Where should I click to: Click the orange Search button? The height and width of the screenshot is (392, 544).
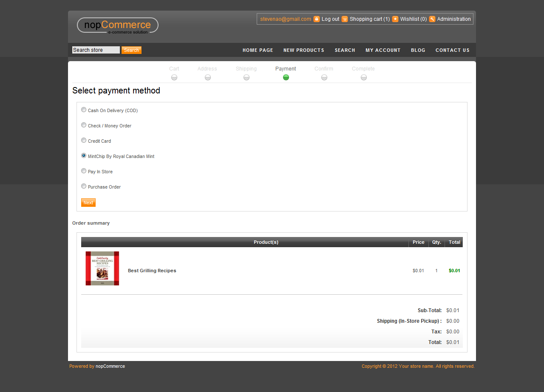[x=131, y=50]
